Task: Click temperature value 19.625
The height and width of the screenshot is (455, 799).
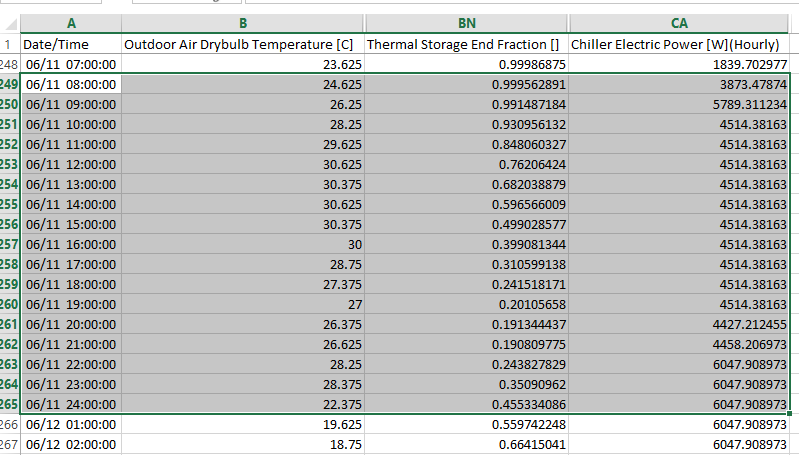Action: click(x=243, y=424)
